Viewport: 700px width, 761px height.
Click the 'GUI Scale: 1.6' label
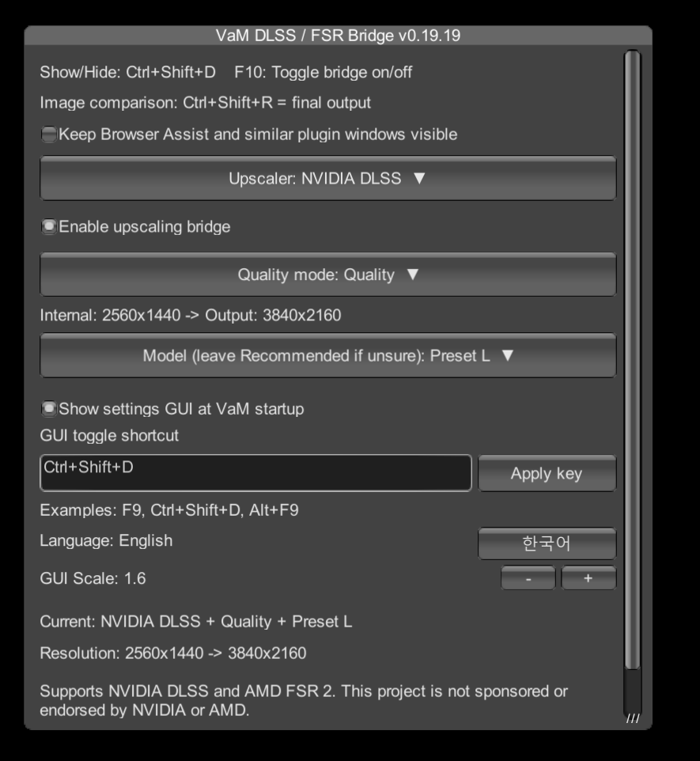pyautogui.click(x=93, y=578)
